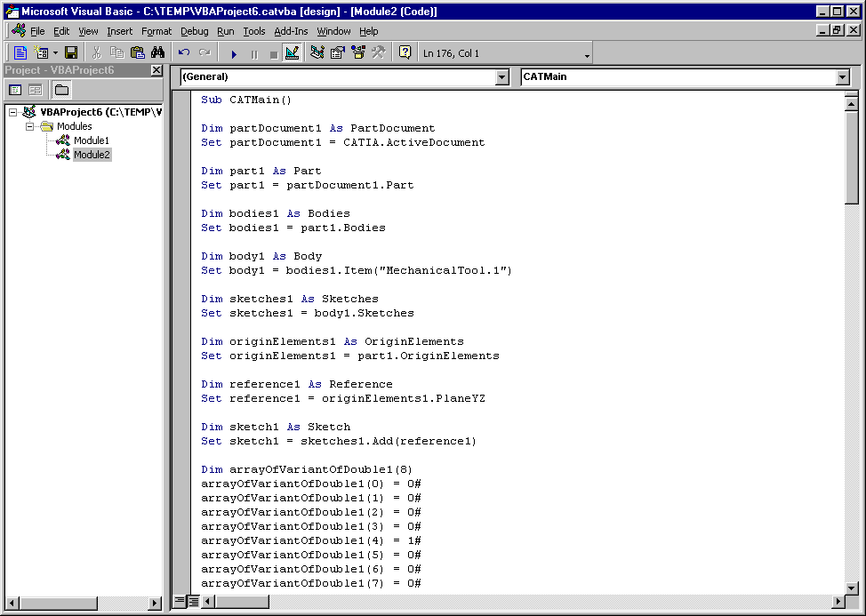Open Find with the binoculars icon
The height and width of the screenshot is (616, 866).
coord(158,53)
